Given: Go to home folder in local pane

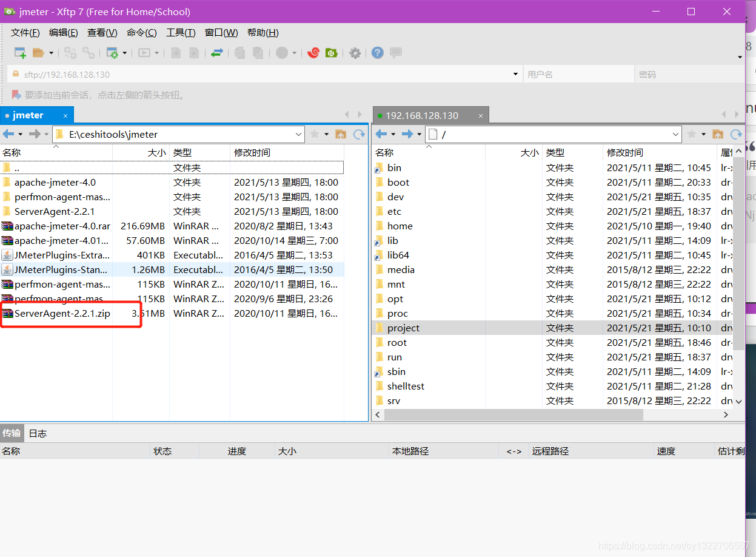Looking at the screenshot, I should pyautogui.click(x=341, y=134).
